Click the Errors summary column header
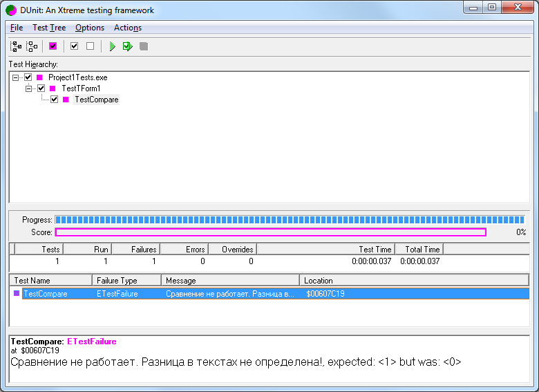Screen dimensions: 539x392 (x=185, y=249)
